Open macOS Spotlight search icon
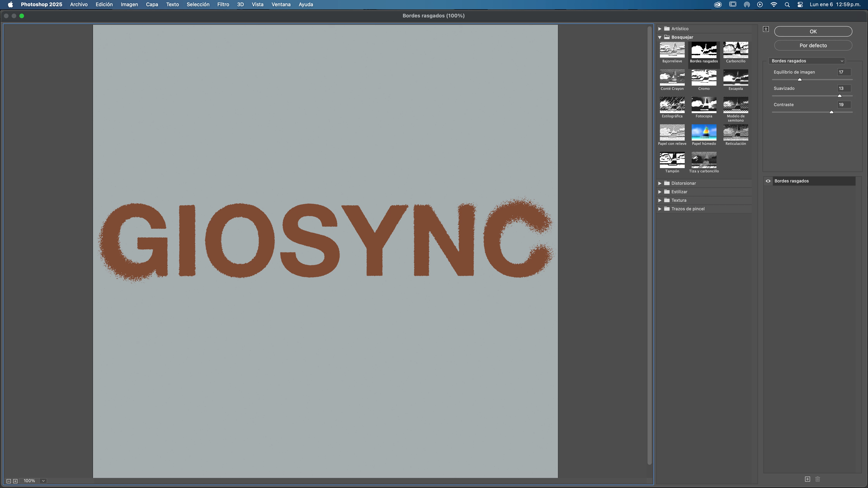Screen dimensions: 868x488 click(x=787, y=4)
